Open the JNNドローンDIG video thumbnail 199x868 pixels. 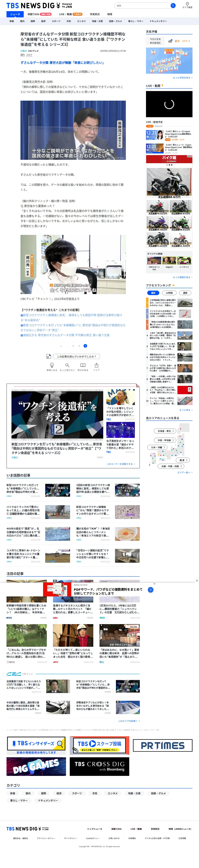point(154,260)
